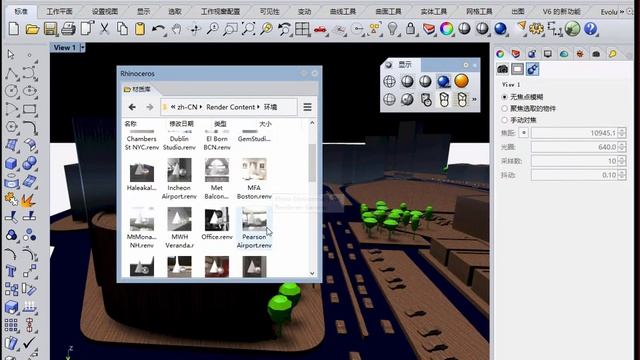
Task: Select the orange sphere display mode
Action: point(462,81)
